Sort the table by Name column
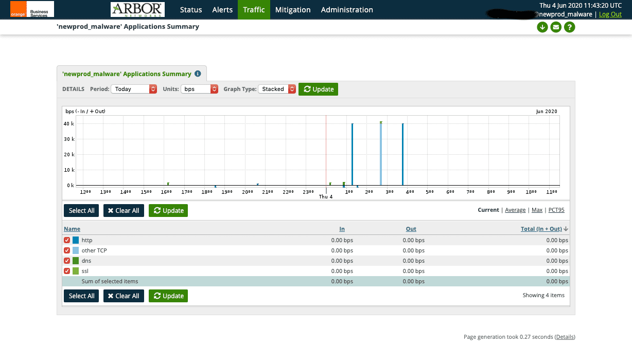This screenshot has width=632, height=364. (72, 229)
